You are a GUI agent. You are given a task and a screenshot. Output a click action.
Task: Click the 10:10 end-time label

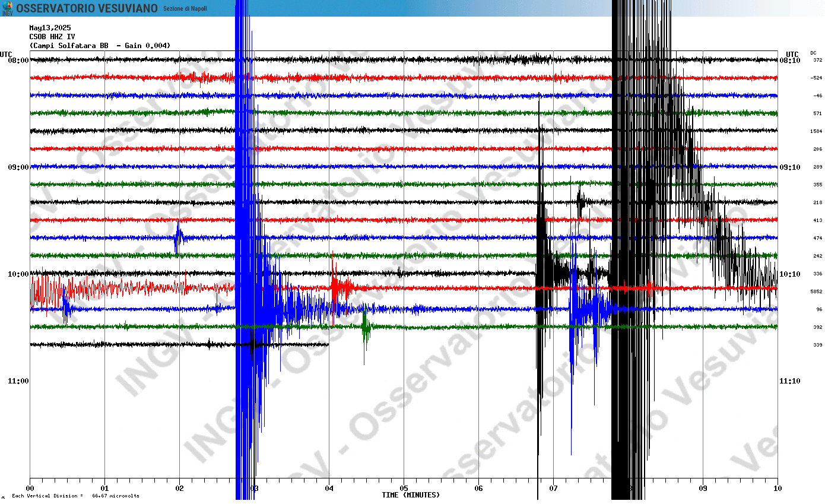tap(789, 274)
